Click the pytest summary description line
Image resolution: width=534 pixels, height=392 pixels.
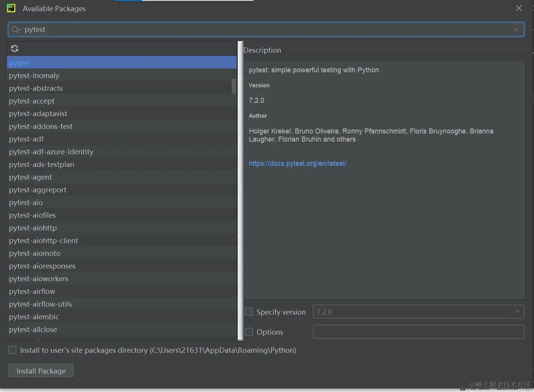pos(314,70)
